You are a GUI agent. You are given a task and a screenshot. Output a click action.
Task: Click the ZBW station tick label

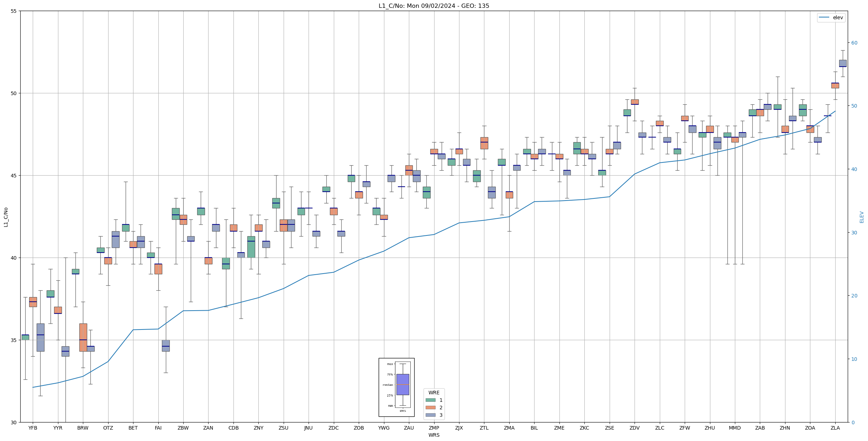pyautogui.click(x=183, y=428)
